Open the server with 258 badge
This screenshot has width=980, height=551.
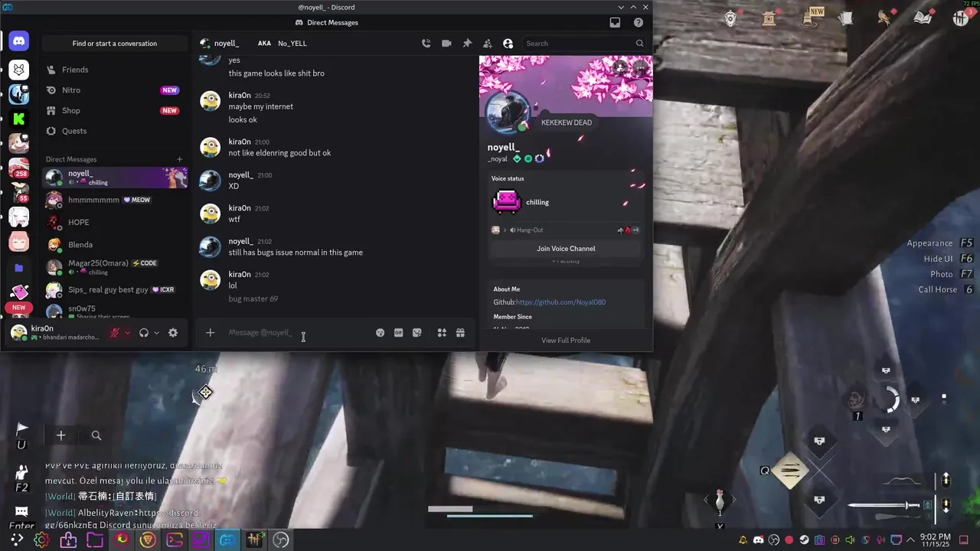pos(19,168)
